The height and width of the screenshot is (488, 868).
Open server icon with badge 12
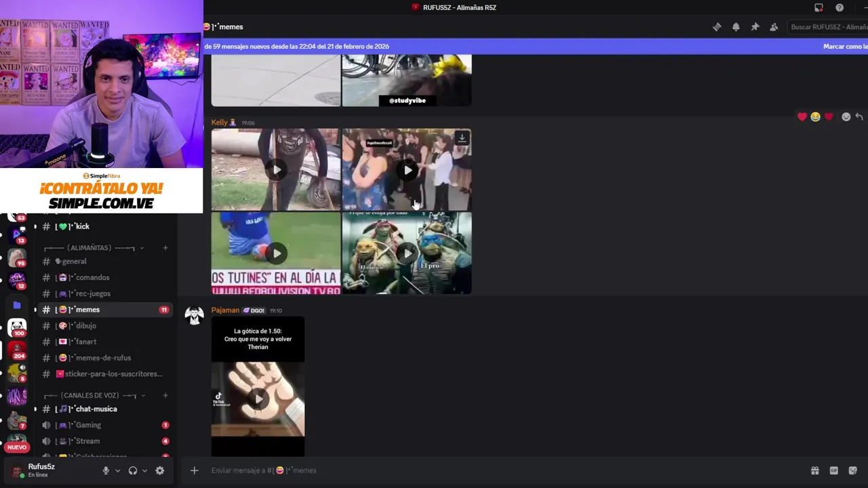tap(17, 281)
